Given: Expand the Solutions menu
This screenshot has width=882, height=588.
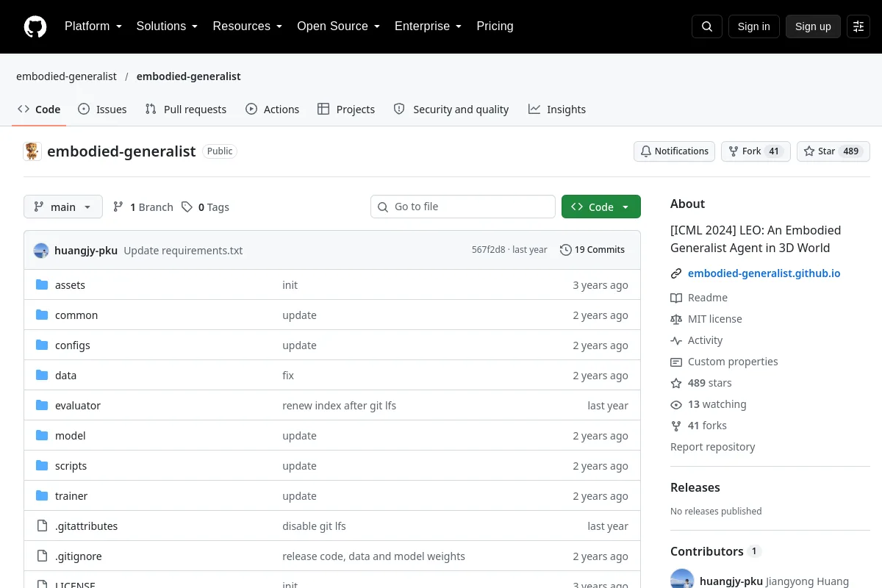Looking at the screenshot, I should point(167,26).
